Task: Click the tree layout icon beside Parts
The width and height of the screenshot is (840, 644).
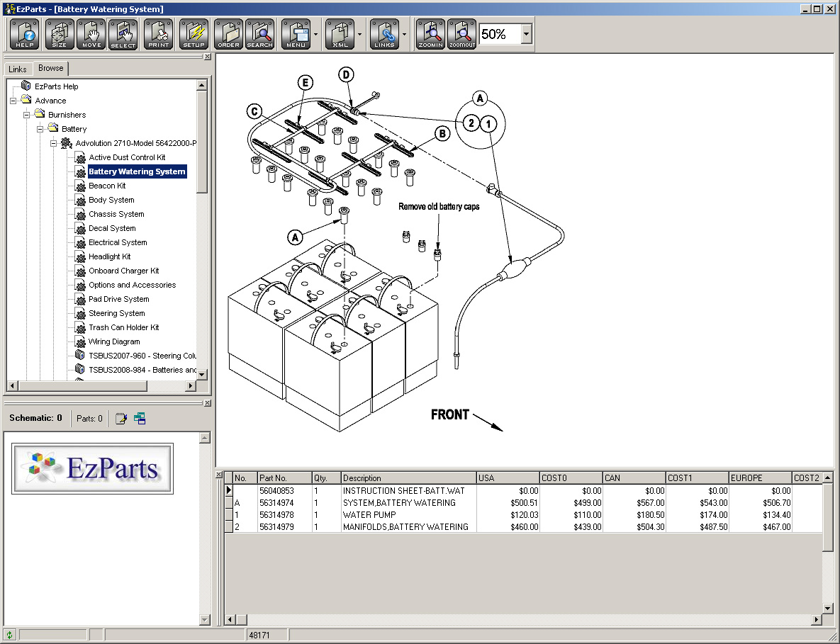Action: (x=140, y=419)
